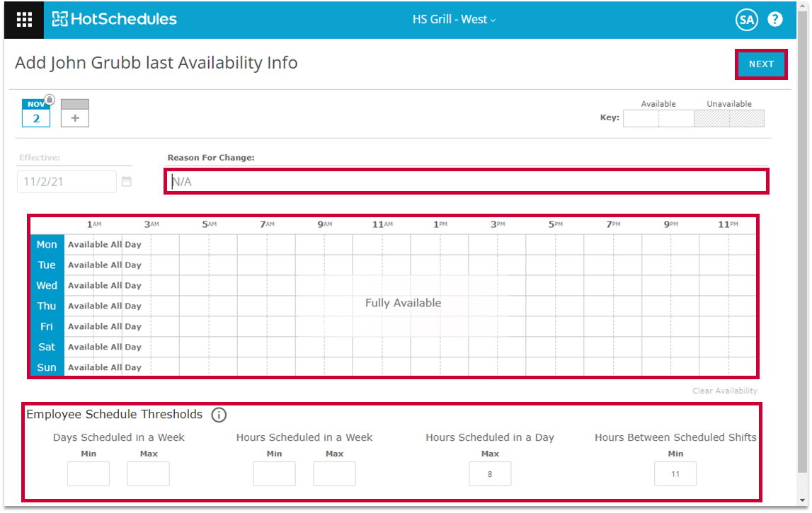Open the SA user profile avatar

coord(746,20)
